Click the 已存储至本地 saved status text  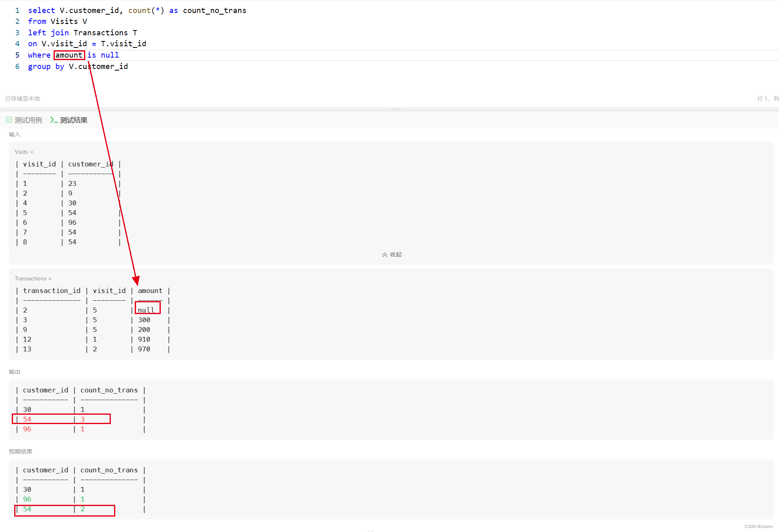[23, 99]
